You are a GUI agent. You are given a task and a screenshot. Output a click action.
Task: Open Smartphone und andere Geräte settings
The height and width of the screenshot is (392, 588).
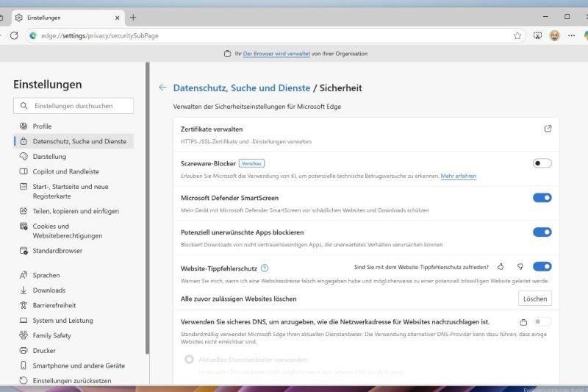point(73,366)
